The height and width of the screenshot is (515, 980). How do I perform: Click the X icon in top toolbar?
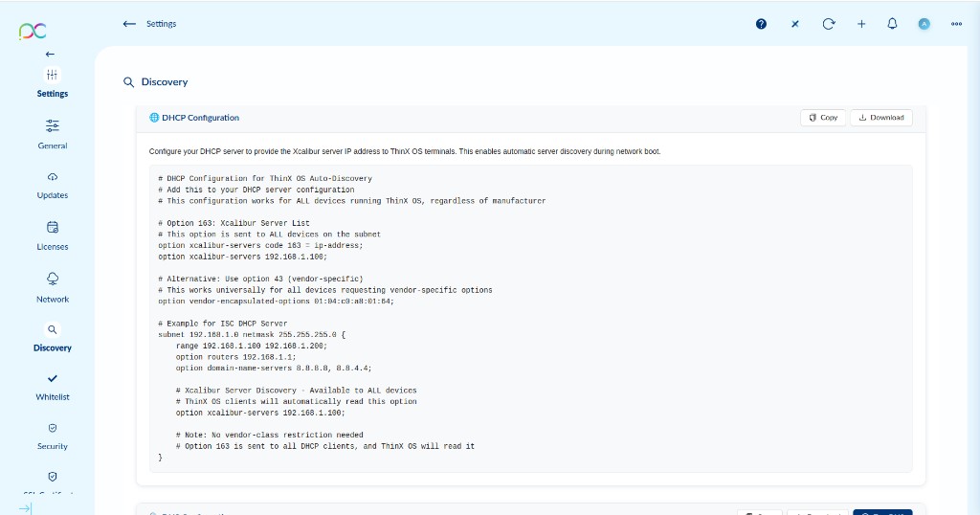pos(795,24)
